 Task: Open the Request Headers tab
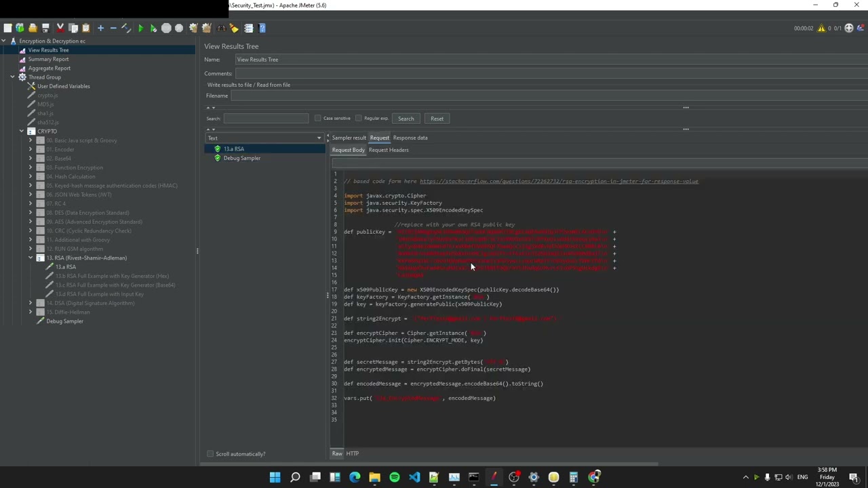tap(389, 150)
